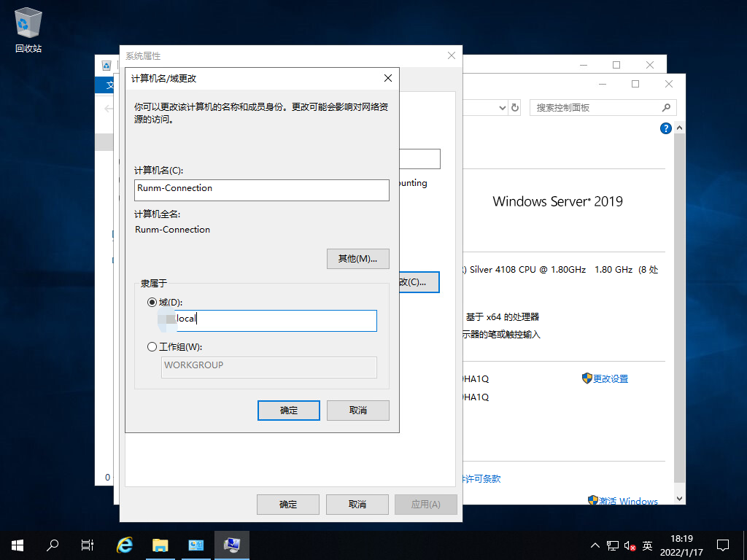Select the 工作组(W) radio button
The image size is (747, 560).
pyautogui.click(x=152, y=346)
